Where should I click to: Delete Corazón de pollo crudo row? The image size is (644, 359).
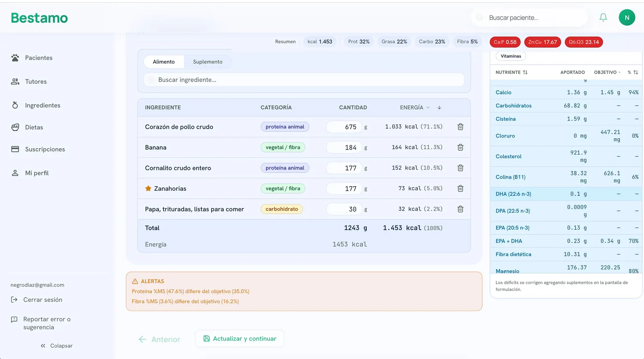click(460, 127)
